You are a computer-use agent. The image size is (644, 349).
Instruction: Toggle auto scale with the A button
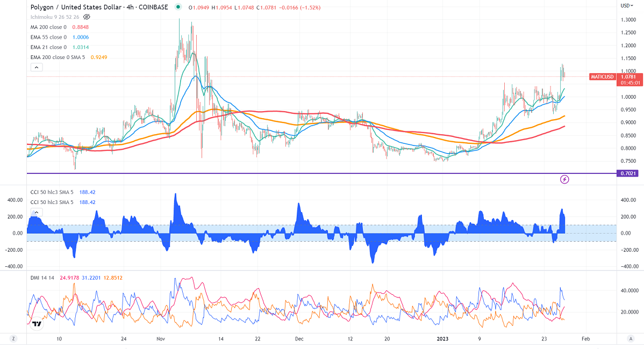[629, 339]
